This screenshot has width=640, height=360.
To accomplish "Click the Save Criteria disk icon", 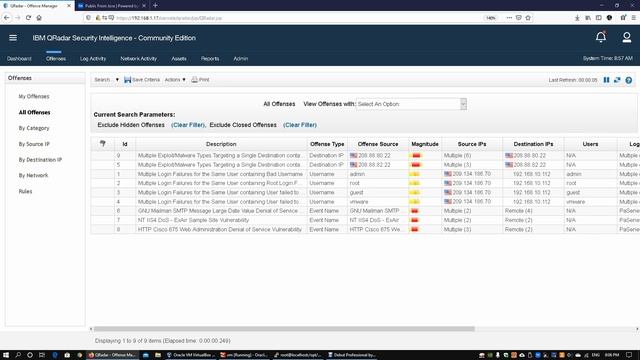I will [x=127, y=80].
